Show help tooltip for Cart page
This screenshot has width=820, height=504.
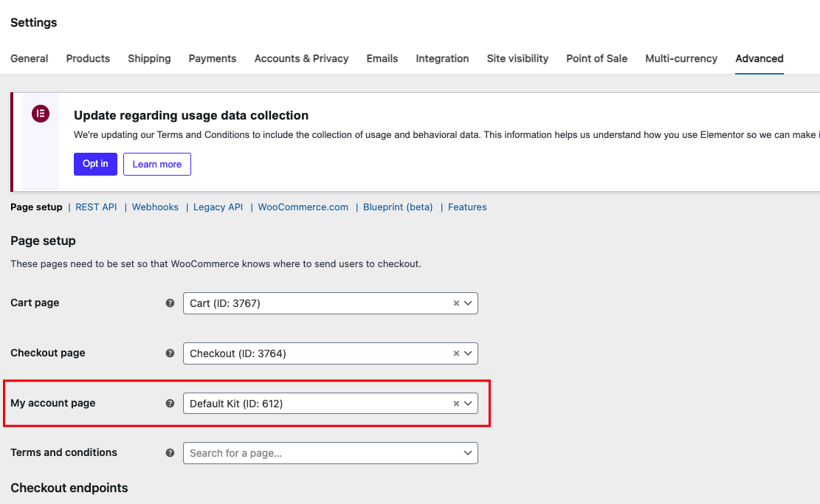pyautogui.click(x=170, y=303)
